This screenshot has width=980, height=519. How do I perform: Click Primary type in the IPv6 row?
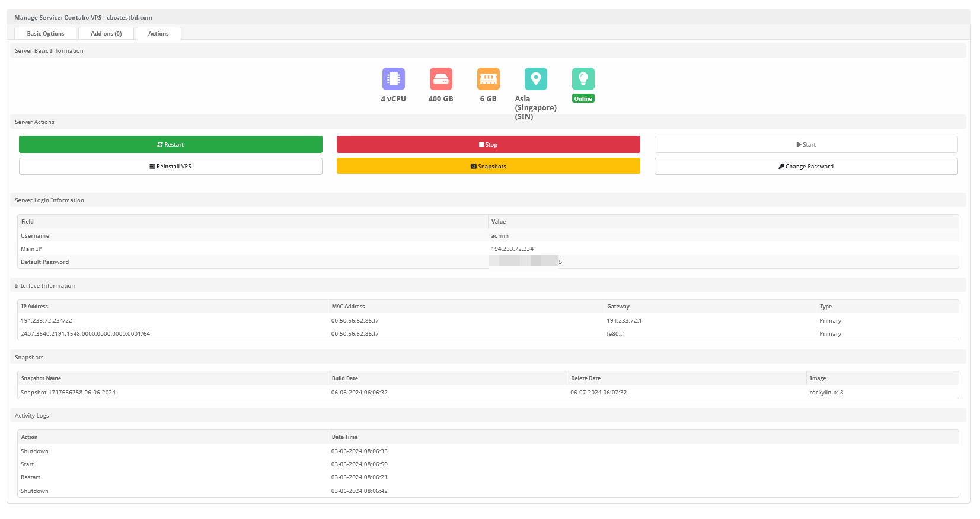tap(830, 334)
